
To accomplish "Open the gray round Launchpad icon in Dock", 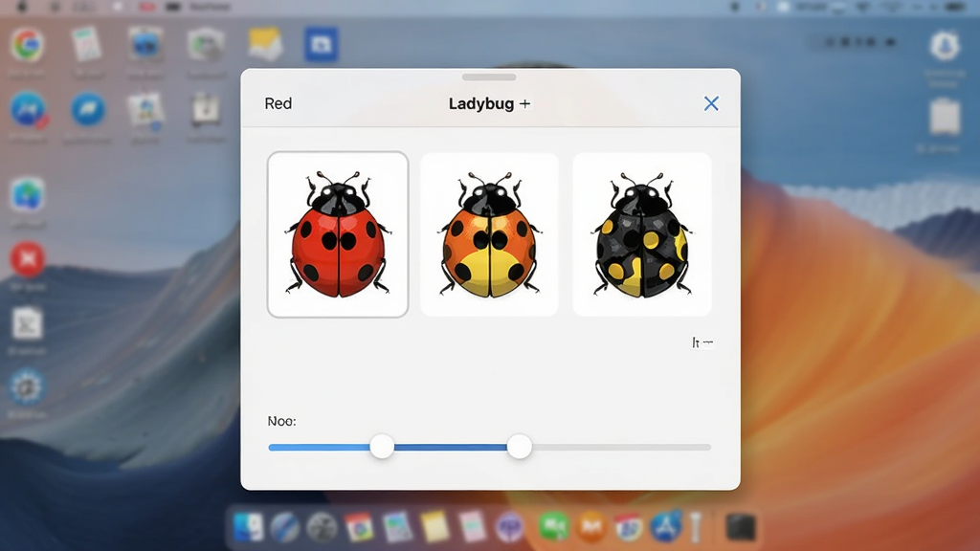I will pos(323,528).
